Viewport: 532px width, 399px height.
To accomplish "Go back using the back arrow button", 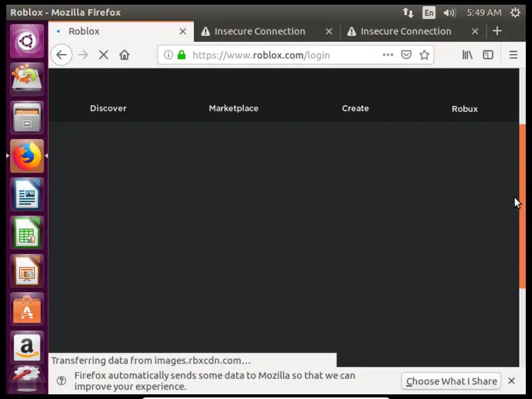I will coord(61,55).
